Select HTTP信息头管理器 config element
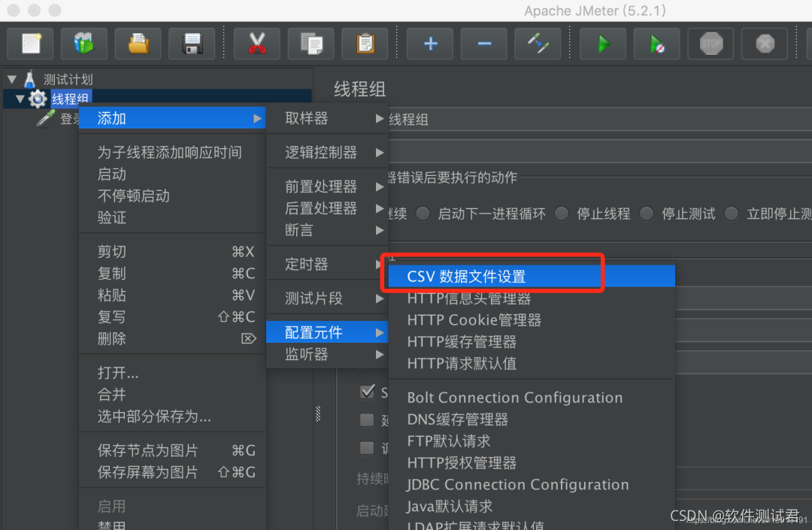Image resolution: width=812 pixels, height=530 pixels. (x=532, y=298)
